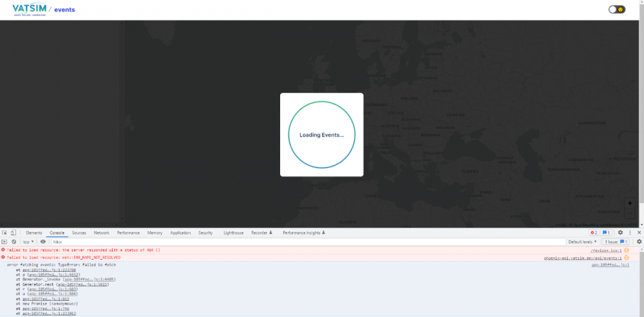The height and width of the screenshot is (317, 644).
Task: Click the inspect element picker icon
Action: [5, 233]
